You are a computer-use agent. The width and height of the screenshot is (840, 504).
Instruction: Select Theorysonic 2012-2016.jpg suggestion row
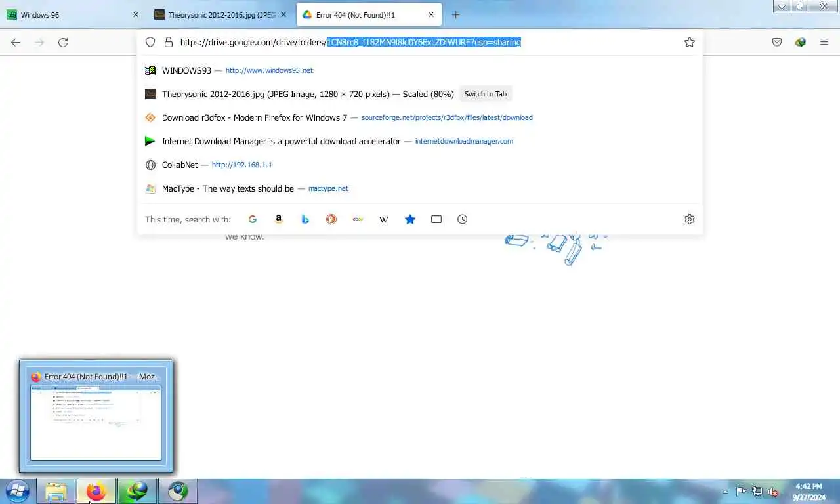(x=420, y=94)
